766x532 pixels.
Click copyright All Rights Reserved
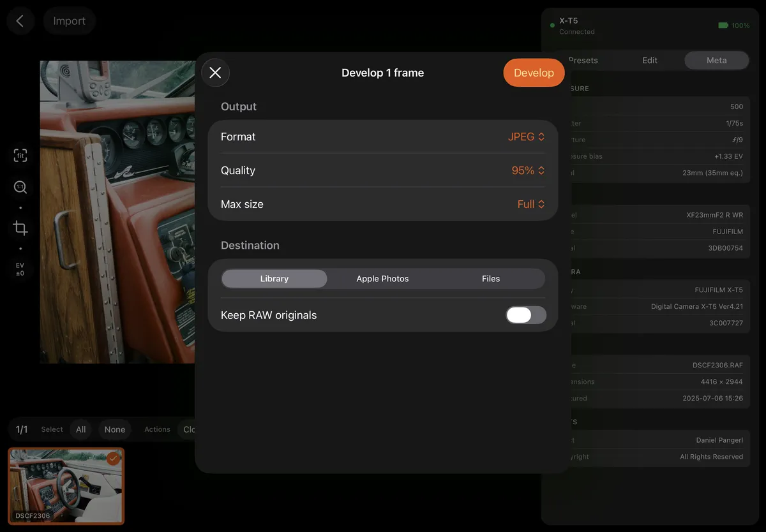712,457
